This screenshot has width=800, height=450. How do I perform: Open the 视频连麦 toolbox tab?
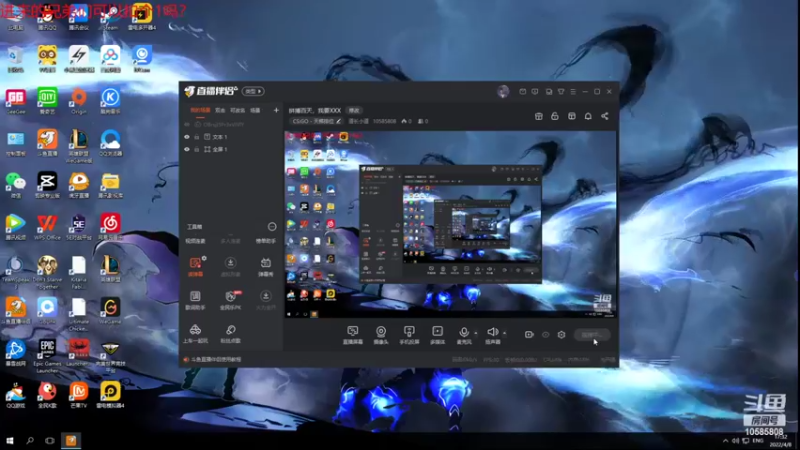pyautogui.click(x=195, y=241)
